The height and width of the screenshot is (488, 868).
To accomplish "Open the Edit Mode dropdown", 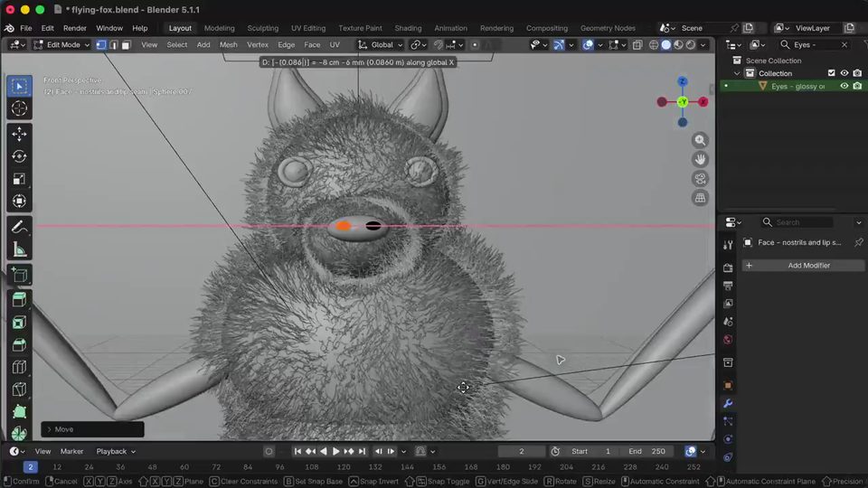I will pyautogui.click(x=61, y=45).
